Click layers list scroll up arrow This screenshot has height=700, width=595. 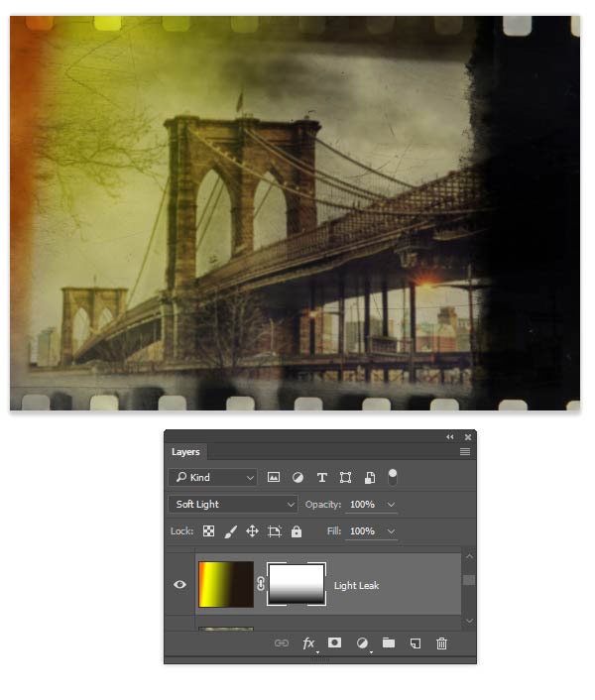pos(469,556)
